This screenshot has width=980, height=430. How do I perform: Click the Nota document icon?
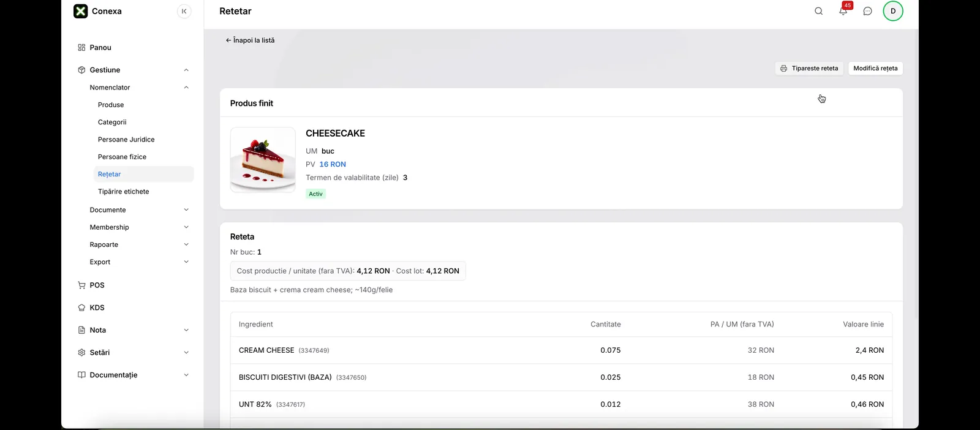(81, 330)
